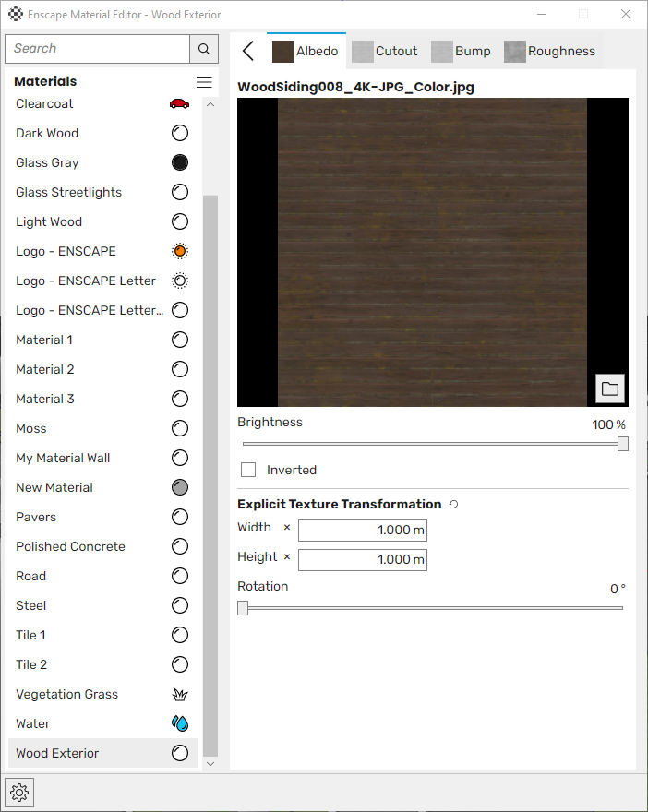This screenshot has height=812, width=648.
Task: Click the sphere icon next to Steel
Action: [x=180, y=605]
